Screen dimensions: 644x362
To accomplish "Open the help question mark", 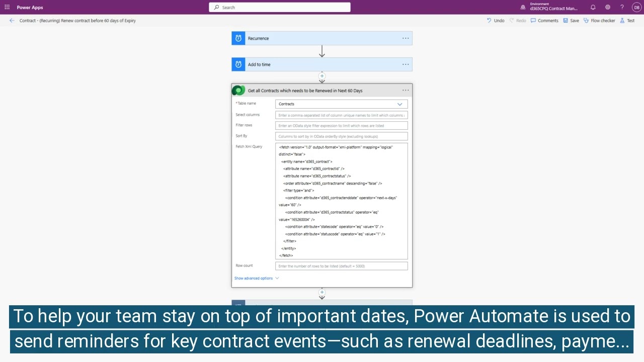I will tap(622, 7).
